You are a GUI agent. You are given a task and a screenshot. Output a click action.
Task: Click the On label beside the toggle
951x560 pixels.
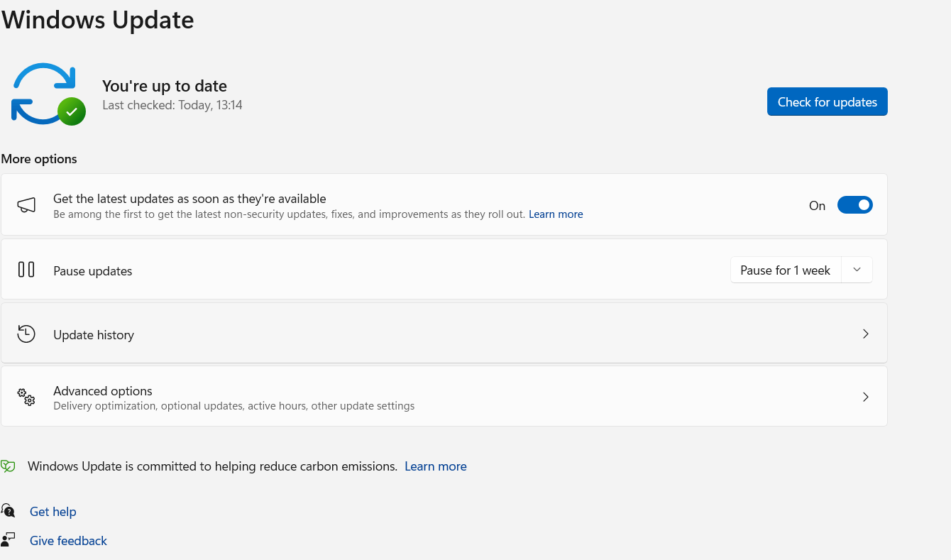click(x=818, y=205)
